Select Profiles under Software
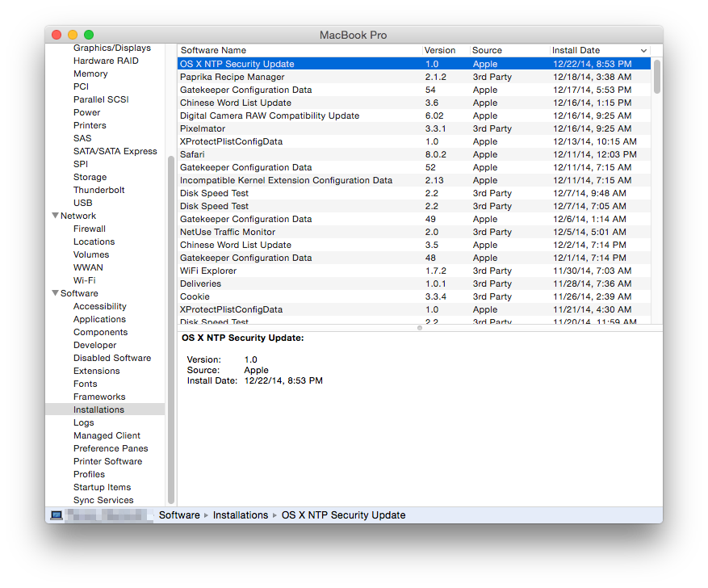This screenshot has height=588, width=708. (89, 475)
